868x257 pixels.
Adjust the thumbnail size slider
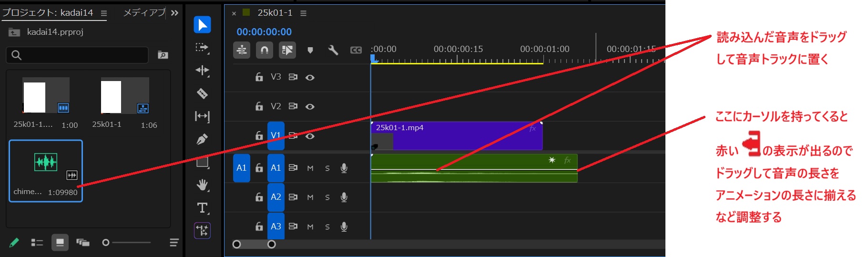(x=106, y=243)
